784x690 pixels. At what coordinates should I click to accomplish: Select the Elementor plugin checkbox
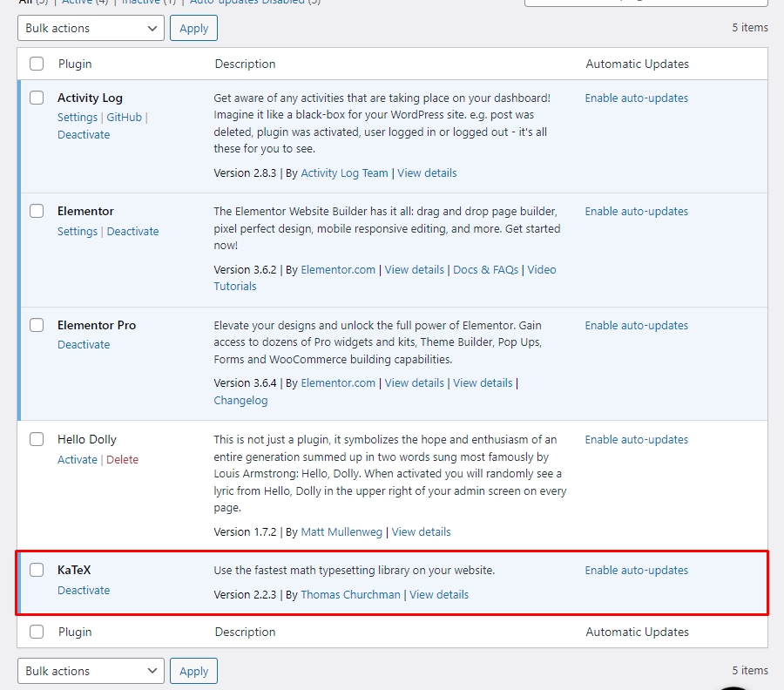point(37,211)
